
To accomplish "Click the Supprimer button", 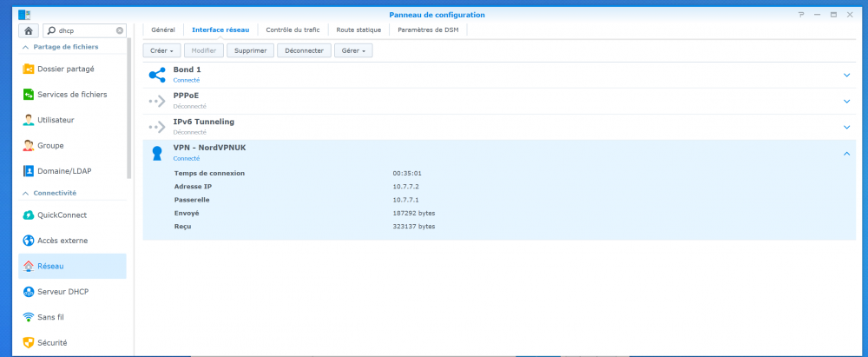I will [250, 50].
